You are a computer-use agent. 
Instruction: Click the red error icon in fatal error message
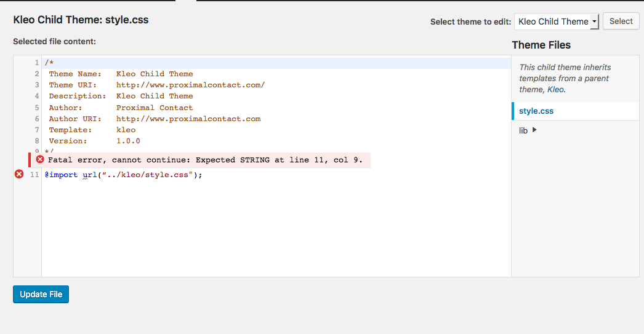pos(40,159)
